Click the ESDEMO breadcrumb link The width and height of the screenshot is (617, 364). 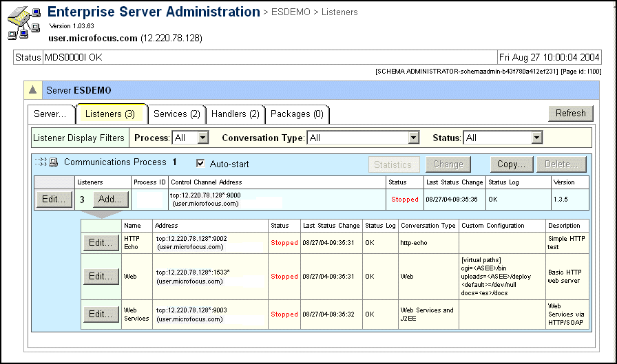pyautogui.click(x=293, y=12)
